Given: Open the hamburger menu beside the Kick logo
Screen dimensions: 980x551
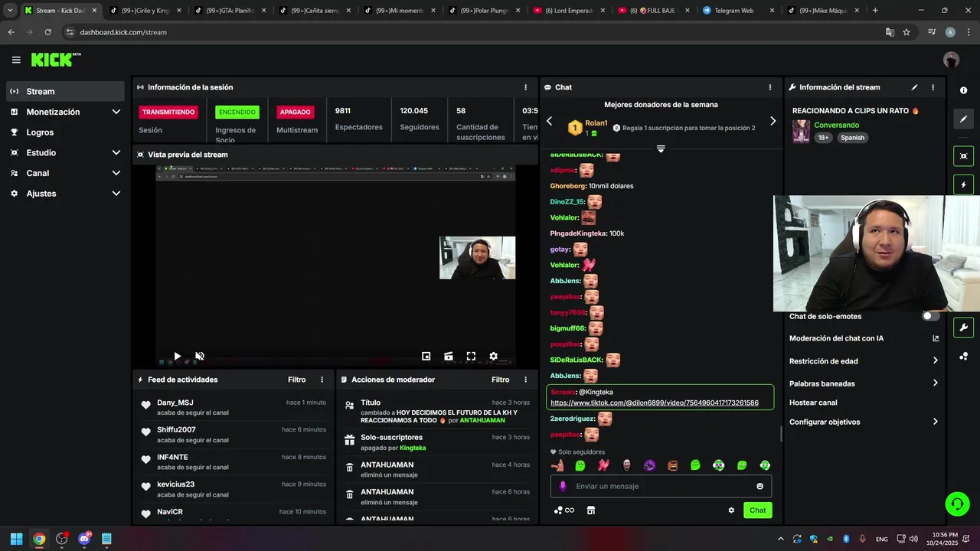Looking at the screenshot, I should [x=16, y=60].
